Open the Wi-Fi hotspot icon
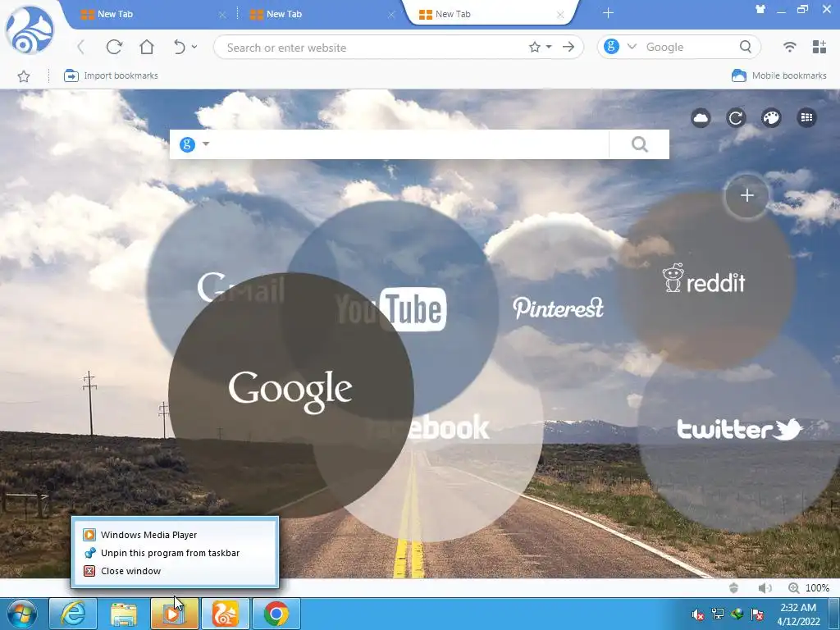840x630 pixels. click(789, 47)
